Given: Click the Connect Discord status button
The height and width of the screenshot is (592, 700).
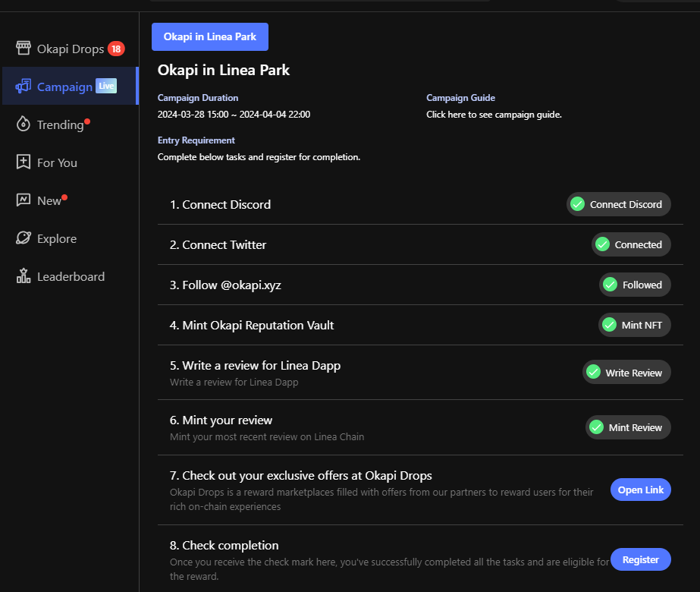Looking at the screenshot, I should pos(619,204).
